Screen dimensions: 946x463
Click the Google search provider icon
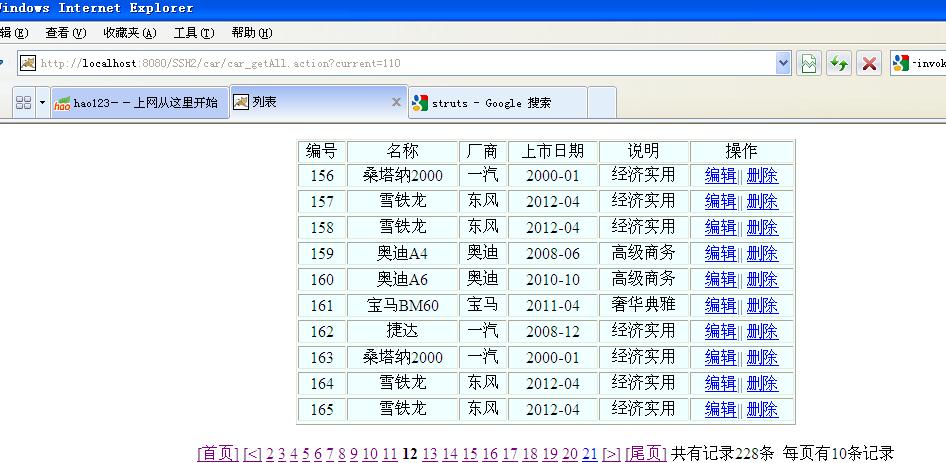pos(900,63)
